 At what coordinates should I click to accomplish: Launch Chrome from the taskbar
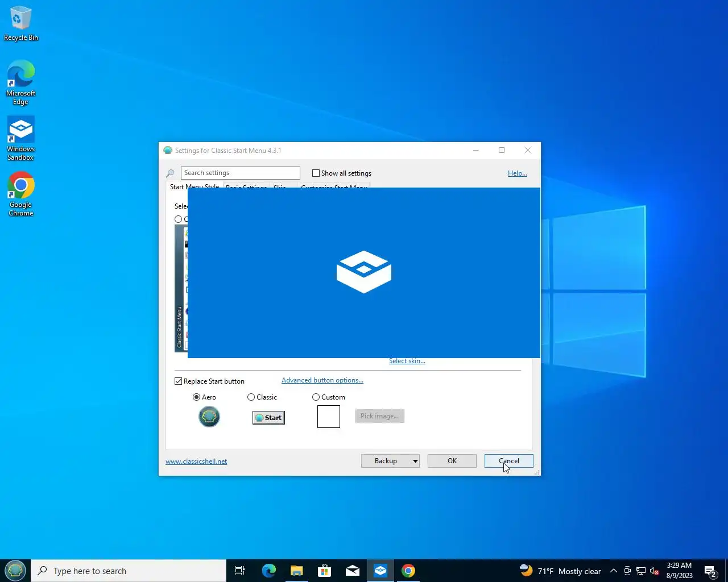(408, 571)
